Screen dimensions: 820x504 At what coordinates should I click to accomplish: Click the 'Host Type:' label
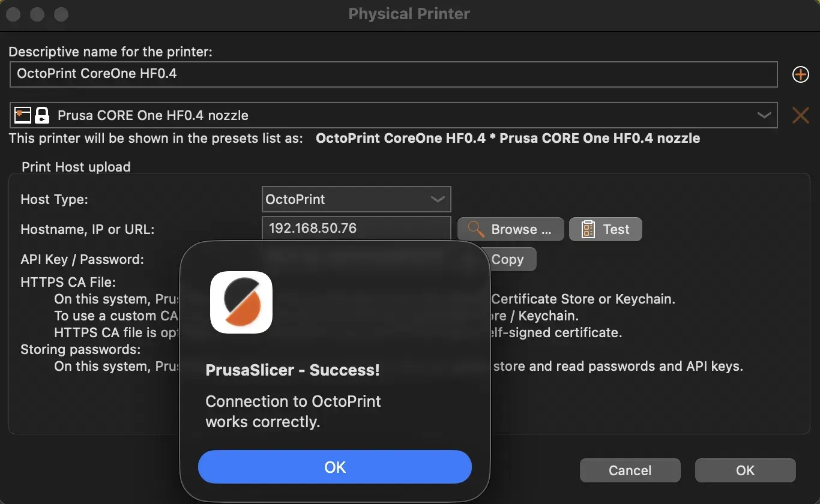click(55, 199)
